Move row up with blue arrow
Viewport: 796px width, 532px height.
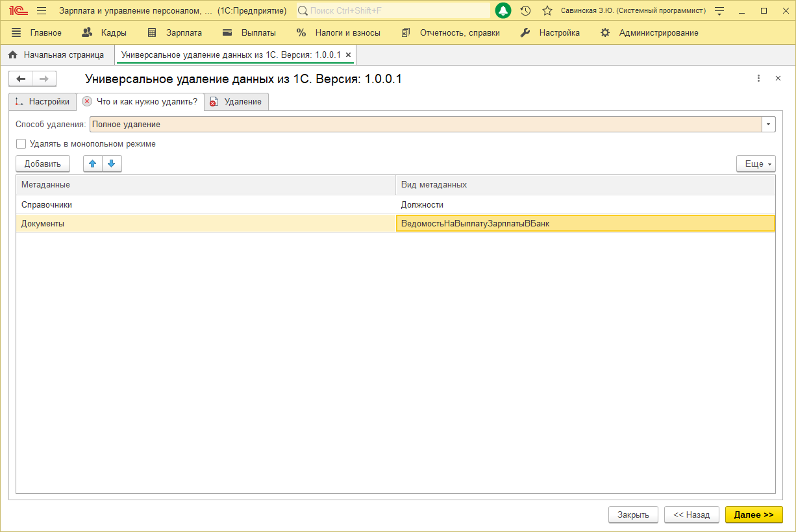92,163
